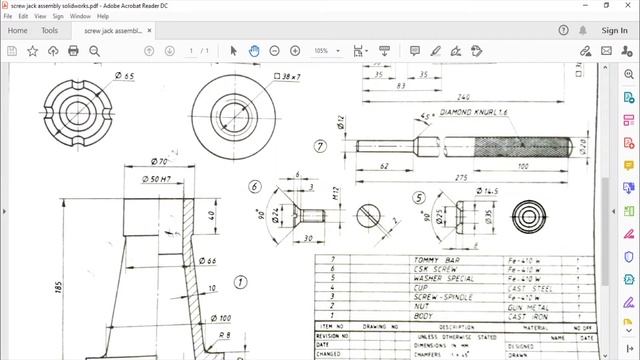Switch to the Home tab

pyautogui.click(x=18, y=31)
